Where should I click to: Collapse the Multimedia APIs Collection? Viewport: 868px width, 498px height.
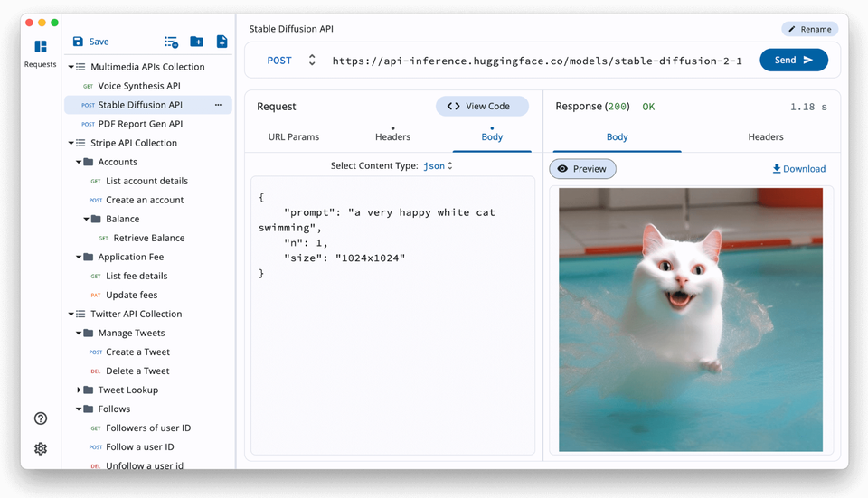pos(71,67)
